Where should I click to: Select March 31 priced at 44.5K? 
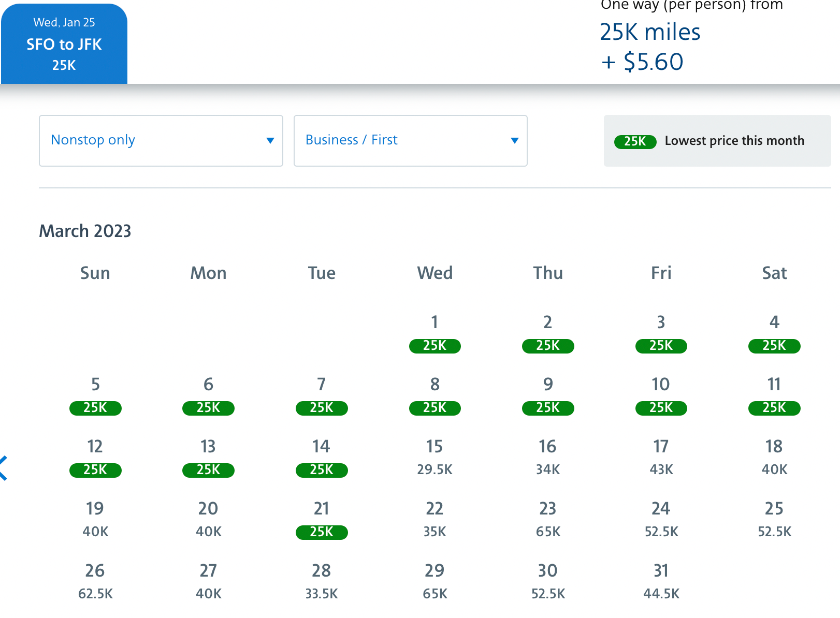tap(661, 582)
